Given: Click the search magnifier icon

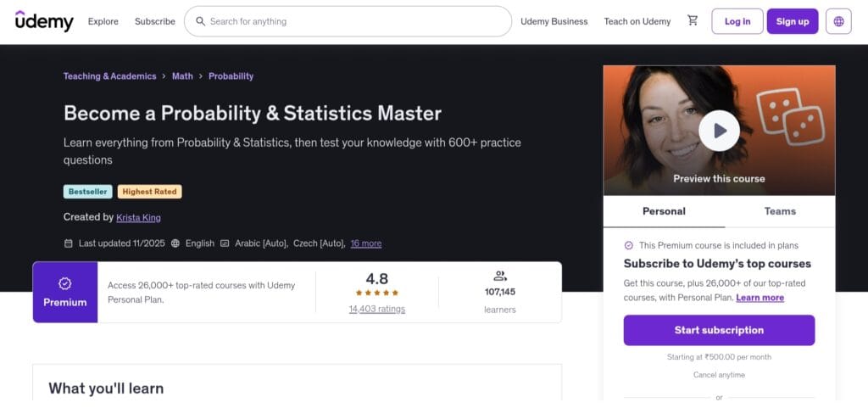Looking at the screenshot, I should point(200,21).
